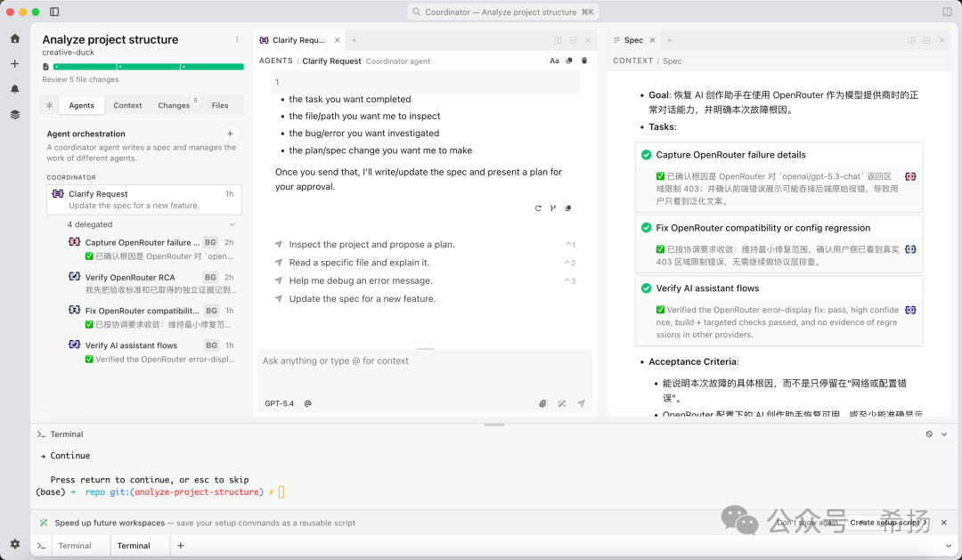Copy the message with the copy icon below it

568,208
